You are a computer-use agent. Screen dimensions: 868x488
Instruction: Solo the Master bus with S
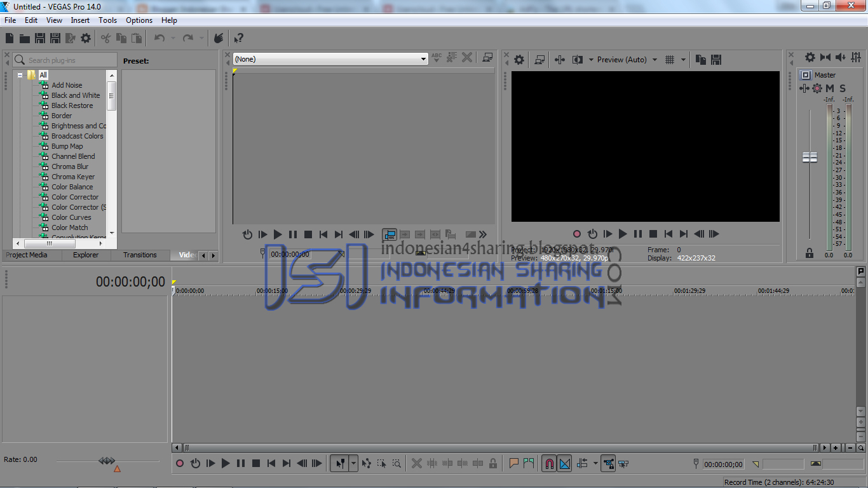point(843,88)
